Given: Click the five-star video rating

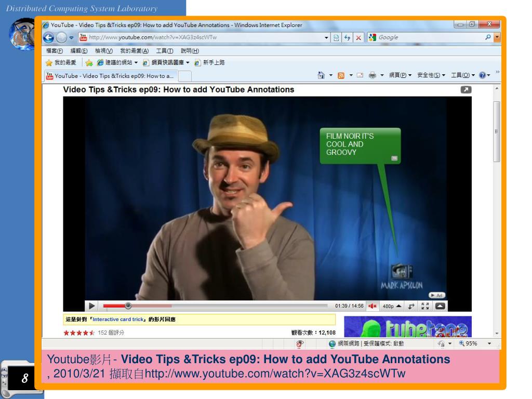Looking at the screenshot, I should click(79, 333).
